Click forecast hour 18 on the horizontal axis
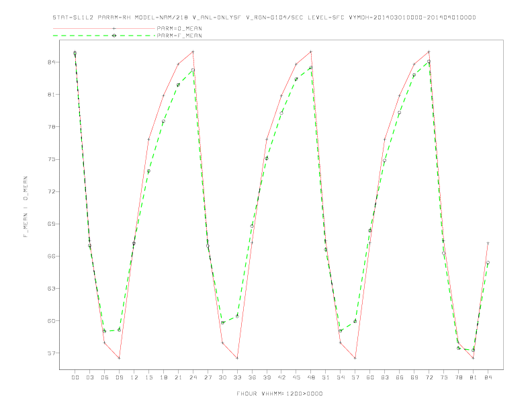532x411 pixels. [x=163, y=377]
